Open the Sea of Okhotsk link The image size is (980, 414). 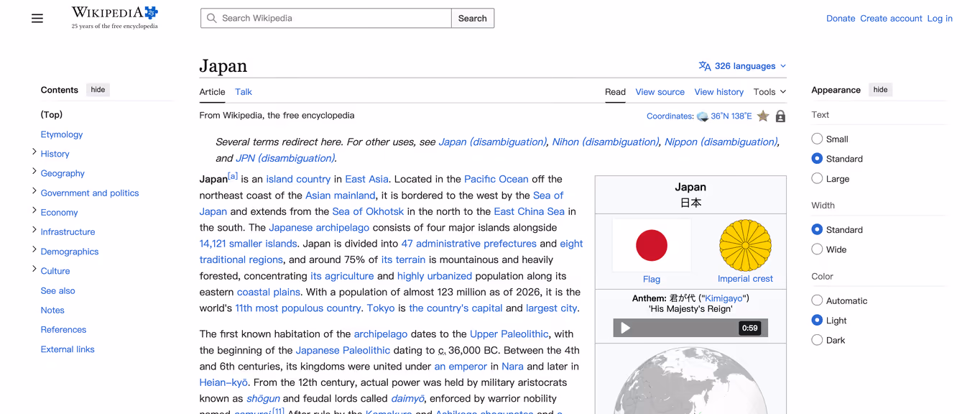(368, 211)
